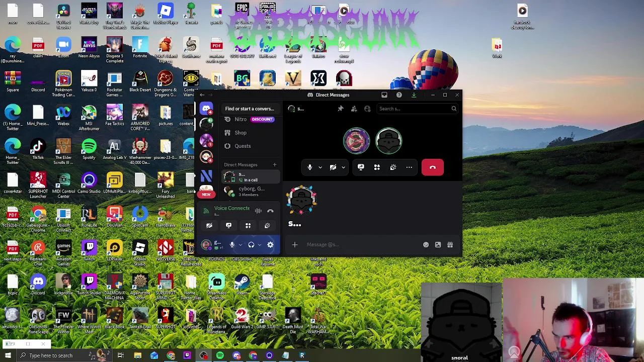Viewport: 644px width, 362px height.
Task: Mute microphone in call controls
Action: [x=310, y=167]
